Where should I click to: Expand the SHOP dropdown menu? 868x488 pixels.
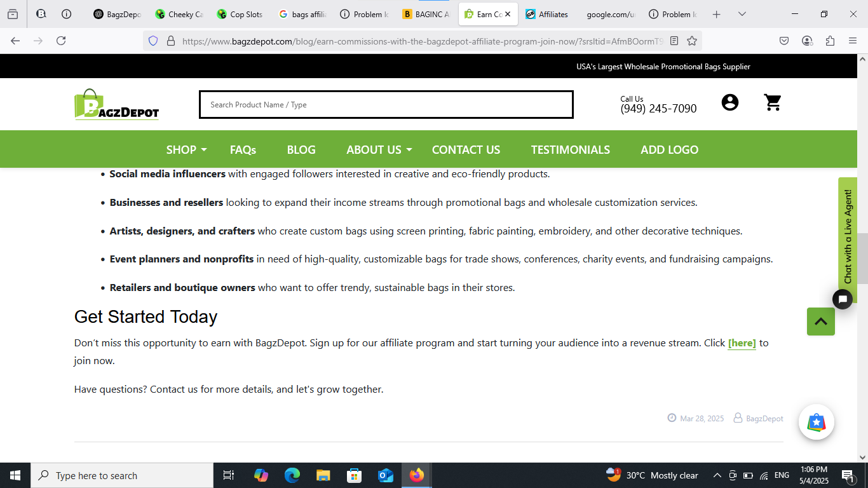(x=186, y=149)
